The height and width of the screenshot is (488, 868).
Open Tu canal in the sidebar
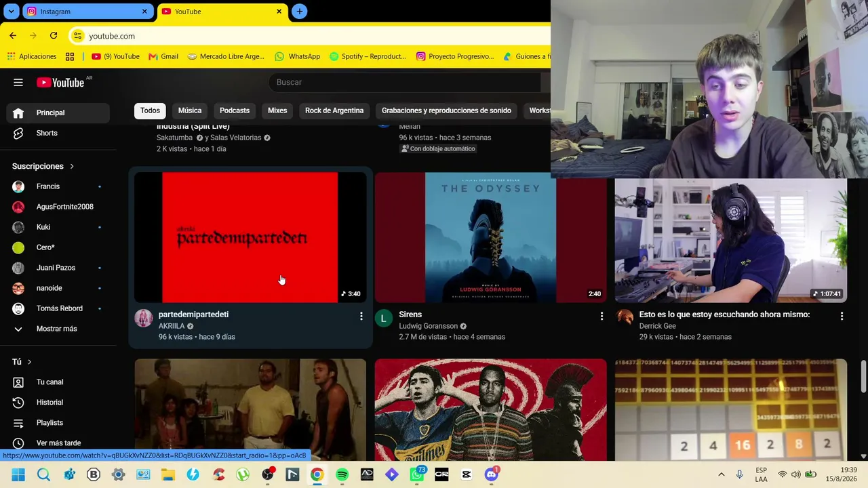click(58, 382)
